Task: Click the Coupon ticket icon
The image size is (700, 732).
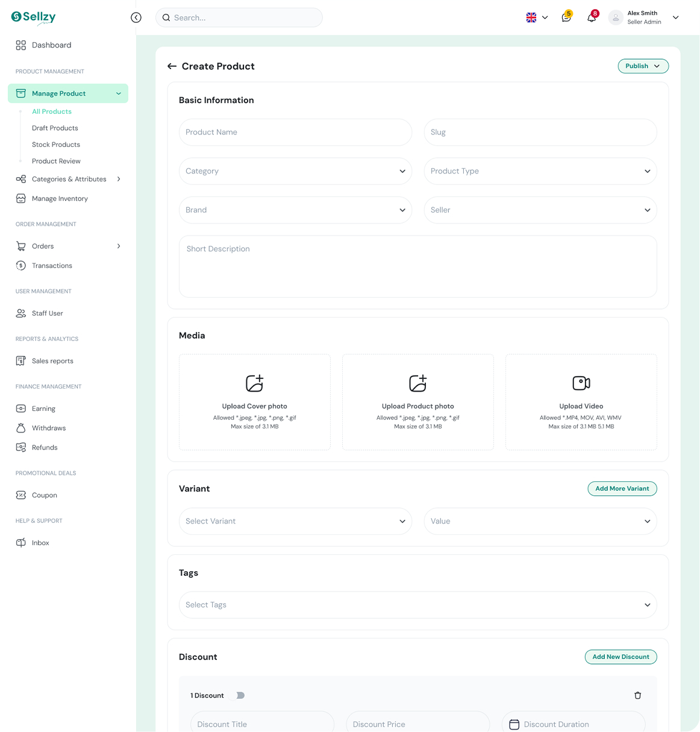Action: pyautogui.click(x=21, y=495)
